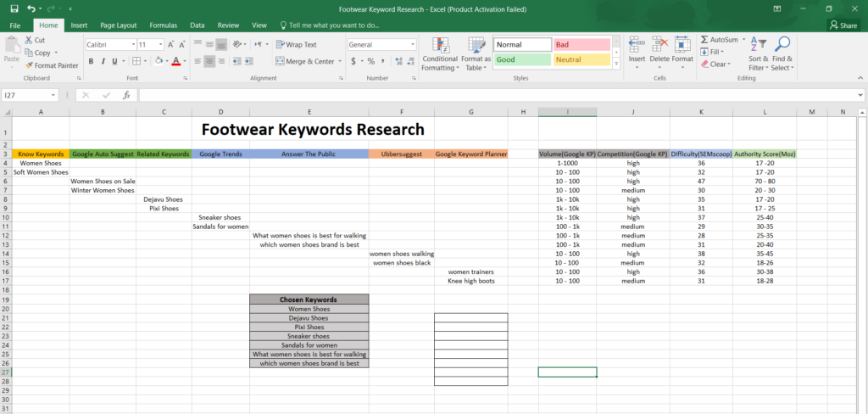Viewport: 868px width, 414px height.
Task: Apply the Neutral cell style
Action: (x=581, y=59)
